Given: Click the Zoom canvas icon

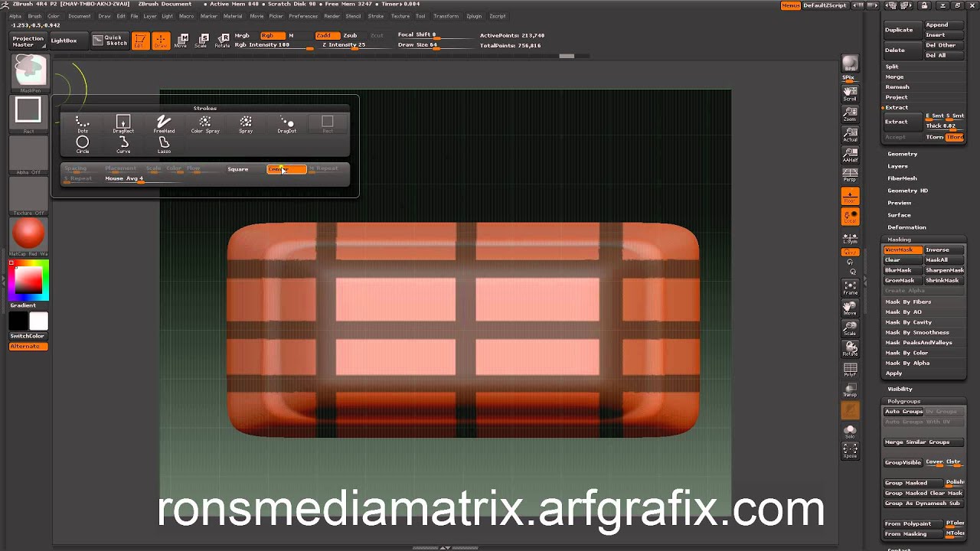Looking at the screenshot, I should [850, 114].
